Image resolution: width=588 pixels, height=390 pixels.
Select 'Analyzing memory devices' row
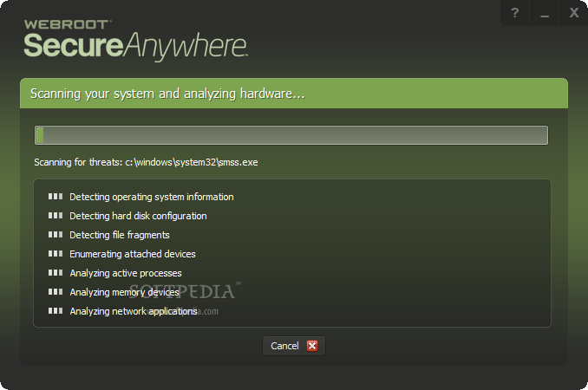click(114, 293)
